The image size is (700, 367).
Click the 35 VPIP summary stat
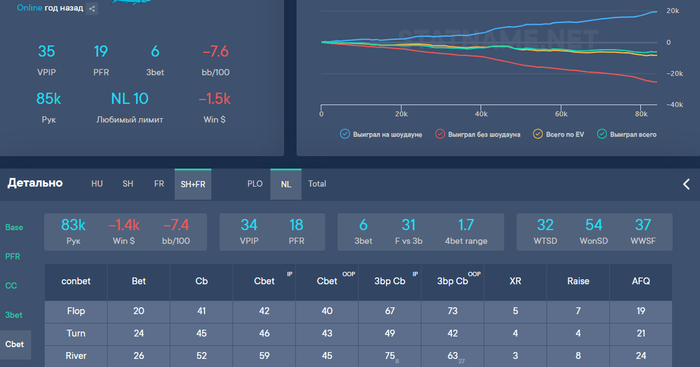pyautogui.click(x=46, y=60)
